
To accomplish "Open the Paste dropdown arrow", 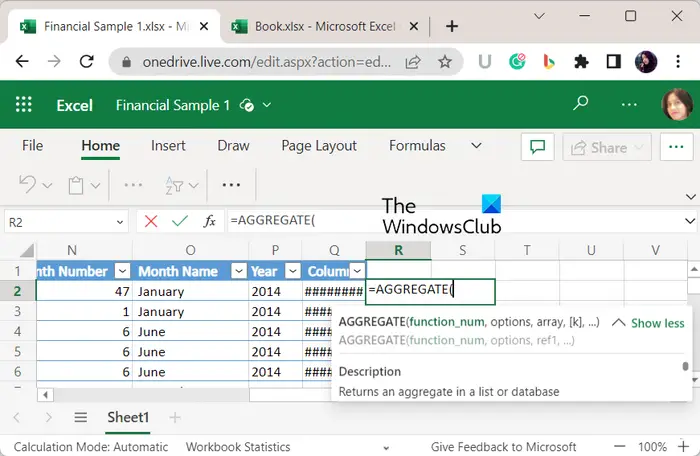I will point(95,185).
